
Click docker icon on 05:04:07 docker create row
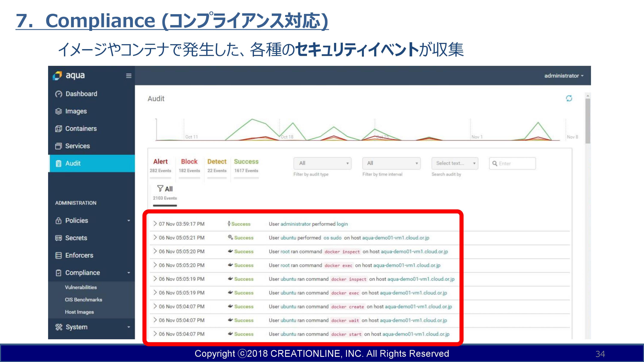click(x=231, y=306)
